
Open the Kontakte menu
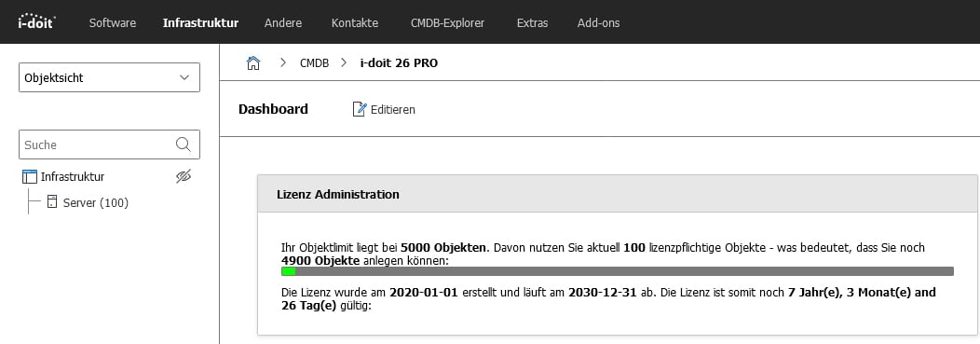click(x=355, y=23)
